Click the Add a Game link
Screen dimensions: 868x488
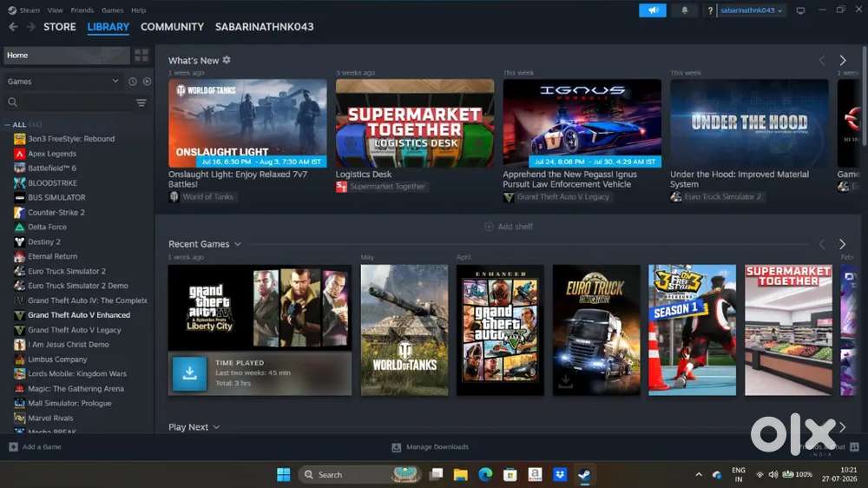pyautogui.click(x=42, y=446)
